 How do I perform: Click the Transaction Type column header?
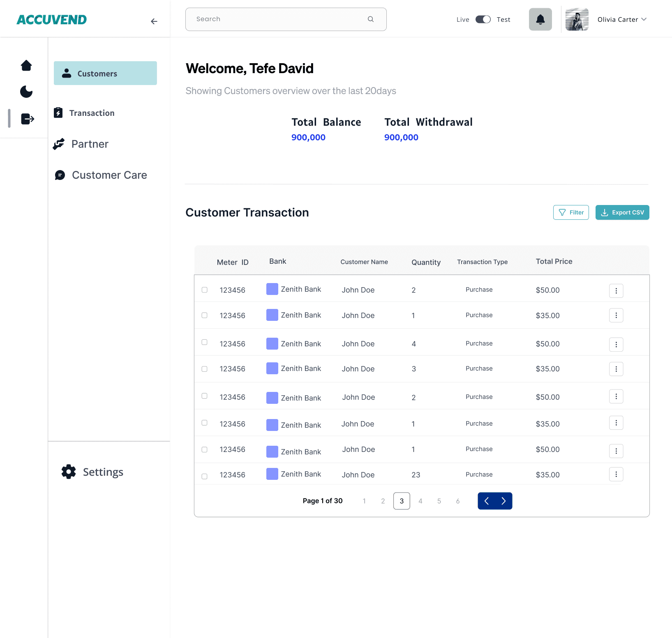pyautogui.click(x=483, y=262)
